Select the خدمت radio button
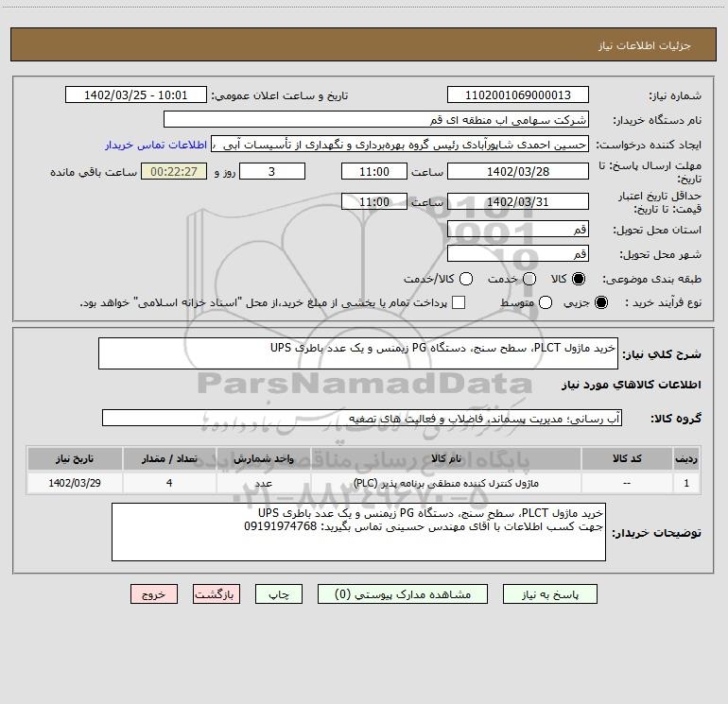This screenshot has height=704, width=728. 529,279
